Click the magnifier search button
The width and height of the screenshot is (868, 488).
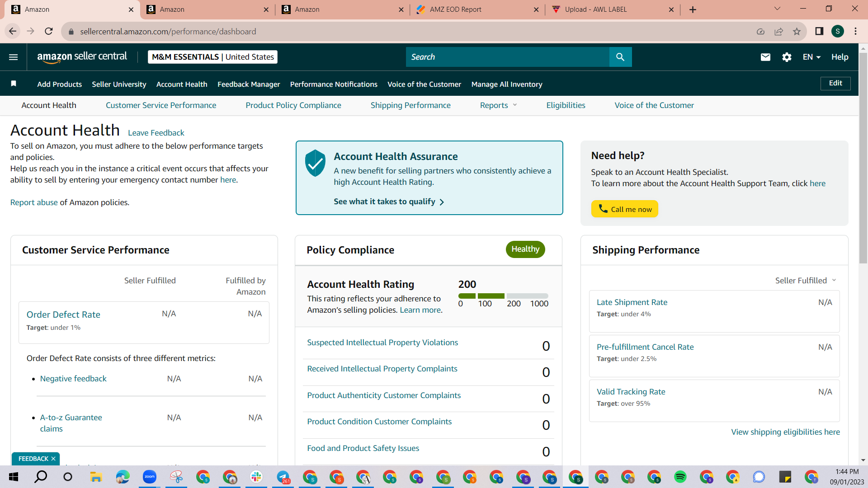pos(620,57)
